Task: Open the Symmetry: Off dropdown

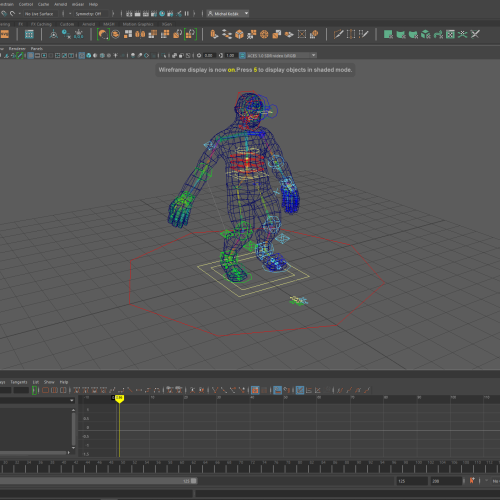Action: (x=90, y=14)
